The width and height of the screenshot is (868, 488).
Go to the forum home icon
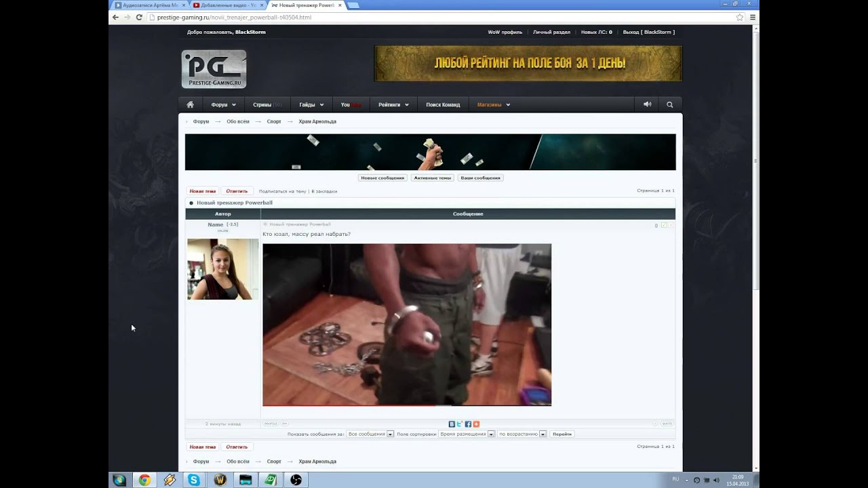point(191,104)
